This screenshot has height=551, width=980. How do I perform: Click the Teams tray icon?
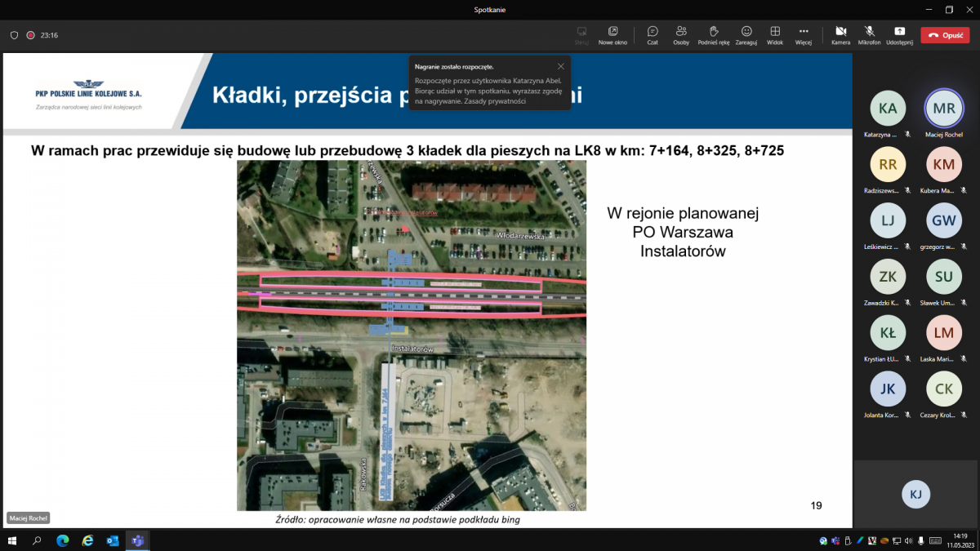click(x=835, y=541)
